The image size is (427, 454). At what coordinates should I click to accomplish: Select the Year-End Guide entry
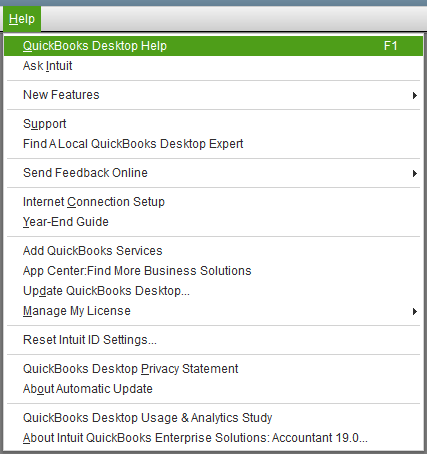213,222
